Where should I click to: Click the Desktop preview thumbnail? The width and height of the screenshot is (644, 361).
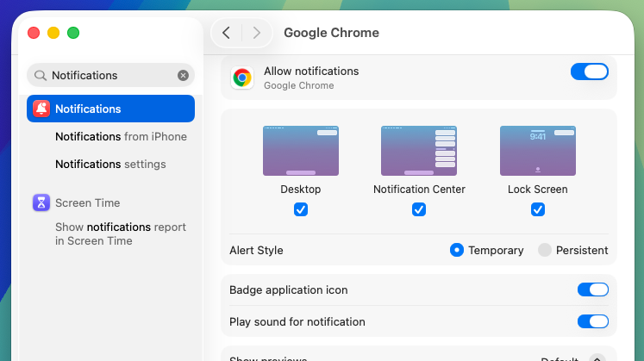[x=301, y=151]
